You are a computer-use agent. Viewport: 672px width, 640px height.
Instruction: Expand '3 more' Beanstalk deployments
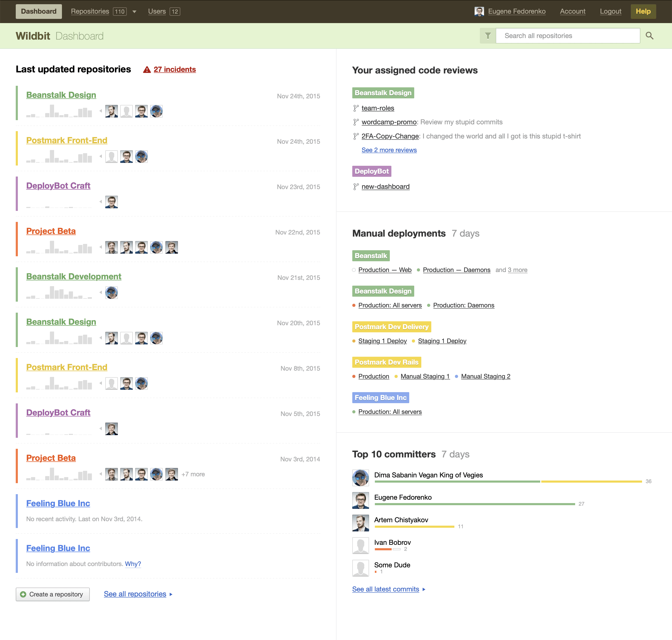tap(517, 270)
